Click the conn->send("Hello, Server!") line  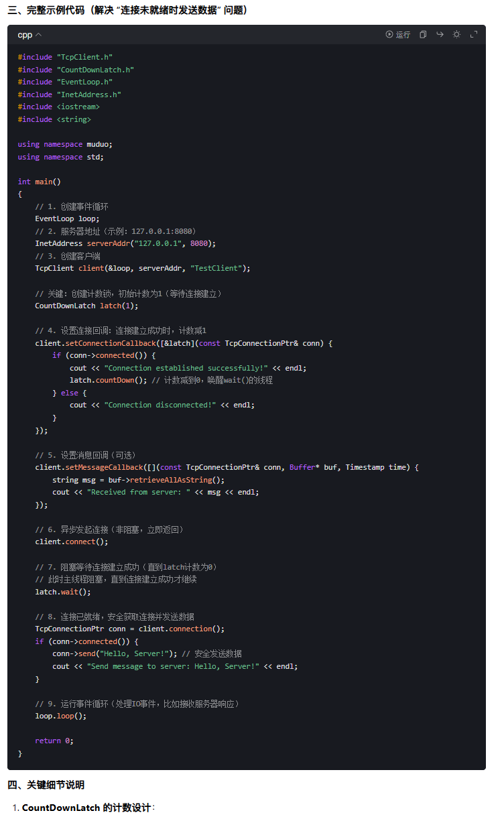115,653
